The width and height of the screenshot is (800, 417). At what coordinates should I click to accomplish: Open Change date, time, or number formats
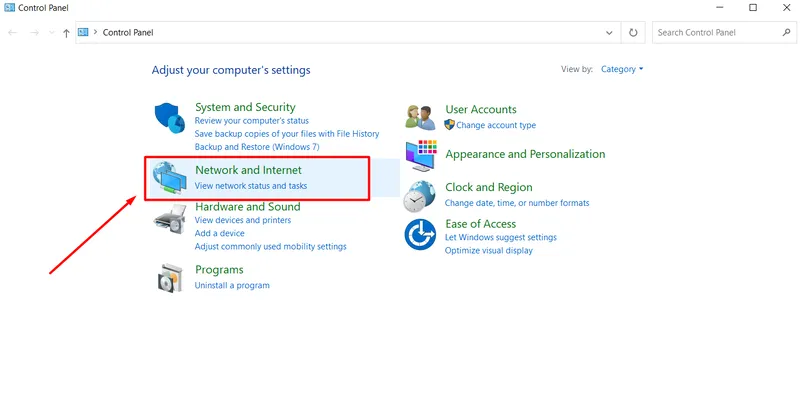pos(517,203)
